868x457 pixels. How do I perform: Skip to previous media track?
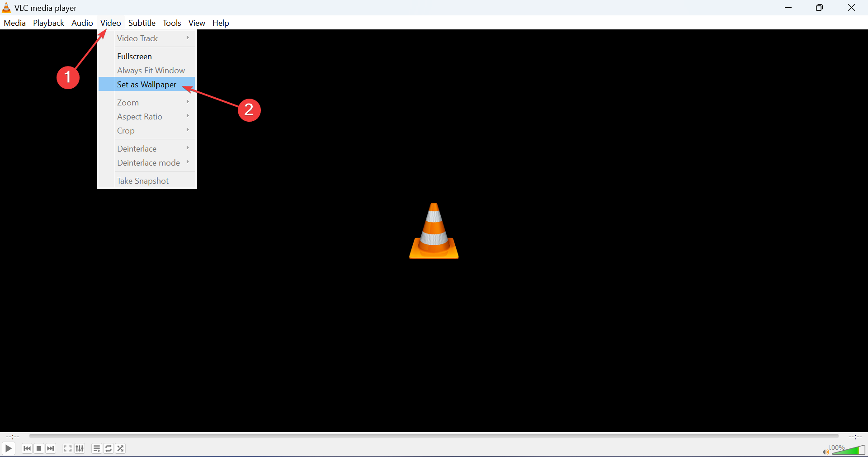(x=27, y=448)
